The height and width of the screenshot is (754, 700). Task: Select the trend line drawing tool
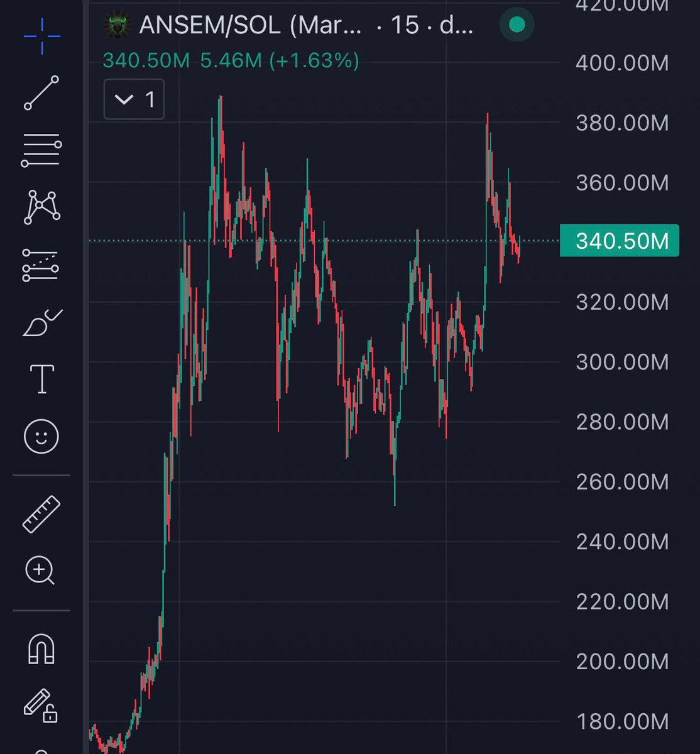coord(41,93)
